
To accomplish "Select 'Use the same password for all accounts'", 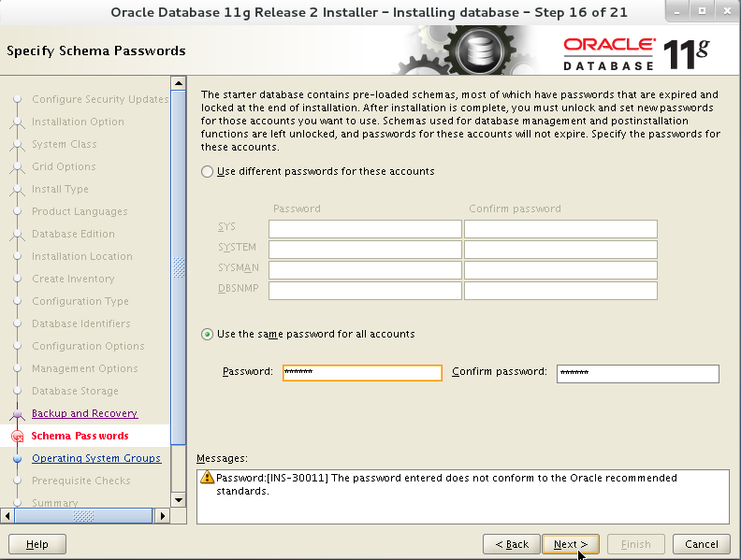I will [x=207, y=335].
